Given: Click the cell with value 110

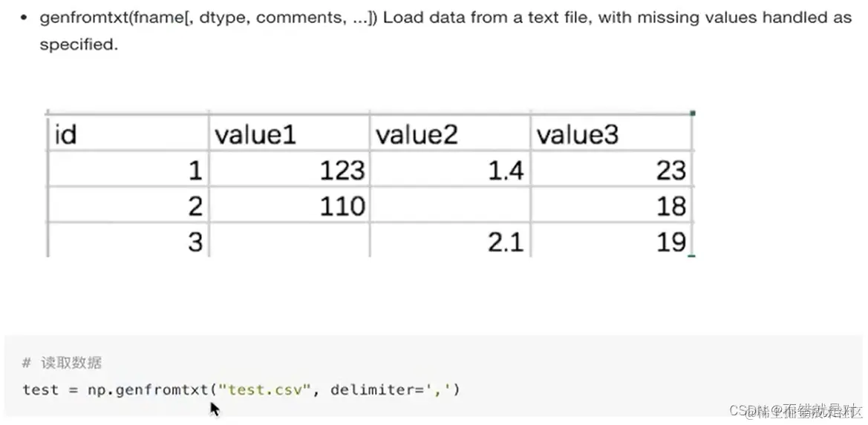Looking at the screenshot, I should click(289, 205).
